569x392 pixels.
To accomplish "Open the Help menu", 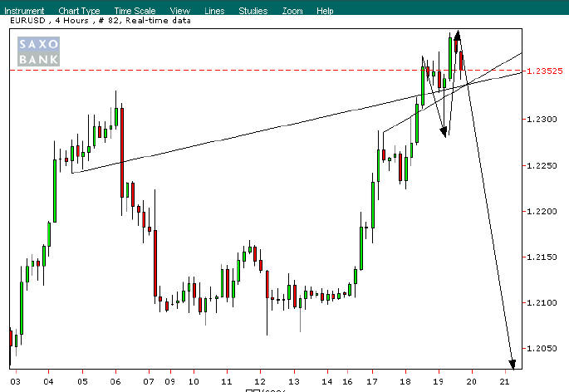I will [x=325, y=11].
